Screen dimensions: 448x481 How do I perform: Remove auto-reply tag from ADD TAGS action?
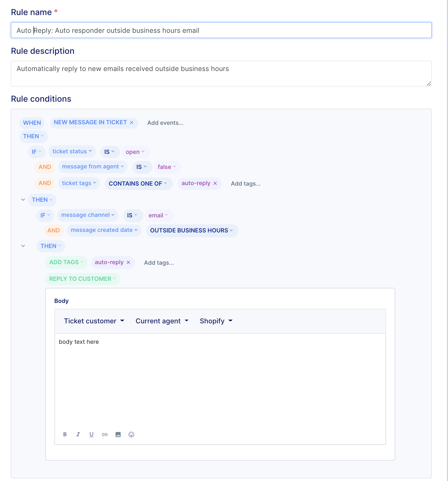[128, 262]
